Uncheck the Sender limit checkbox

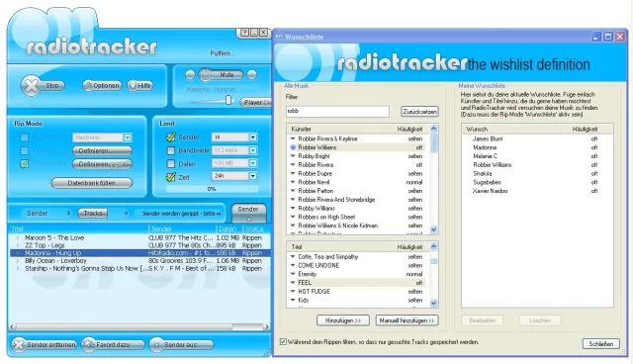pos(171,137)
